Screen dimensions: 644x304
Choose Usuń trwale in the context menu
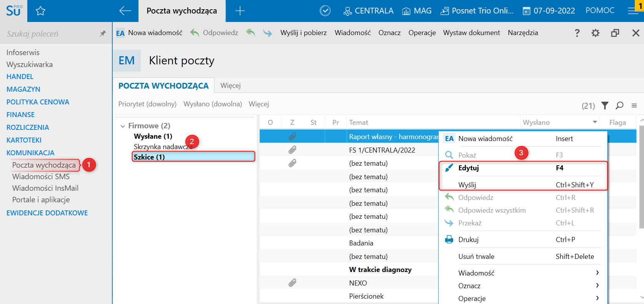(523, 257)
